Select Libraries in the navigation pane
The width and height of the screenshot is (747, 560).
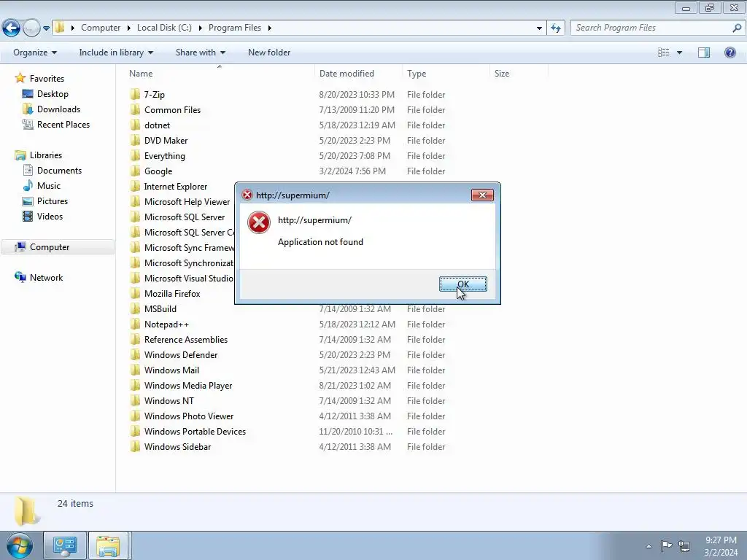coord(46,155)
